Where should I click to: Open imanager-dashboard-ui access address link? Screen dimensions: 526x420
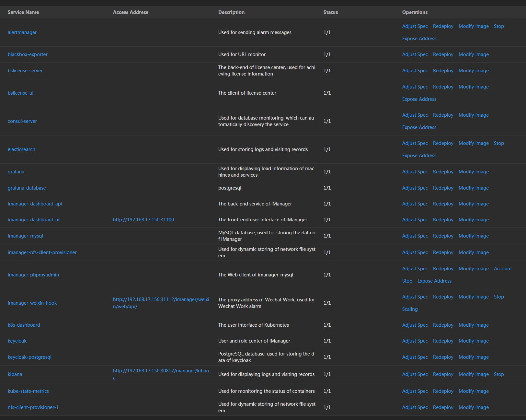[143, 220]
